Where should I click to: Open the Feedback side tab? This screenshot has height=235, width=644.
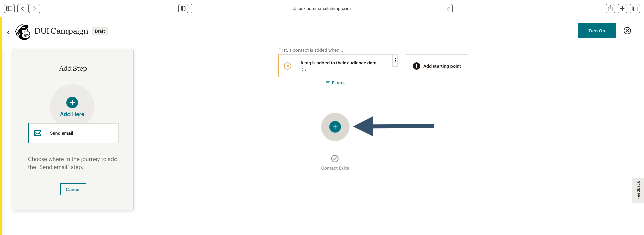pyautogui.click(x=638, y=190)
